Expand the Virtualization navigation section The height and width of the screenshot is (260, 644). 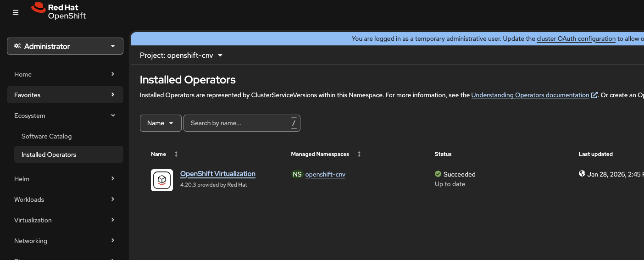pos(65,220)
